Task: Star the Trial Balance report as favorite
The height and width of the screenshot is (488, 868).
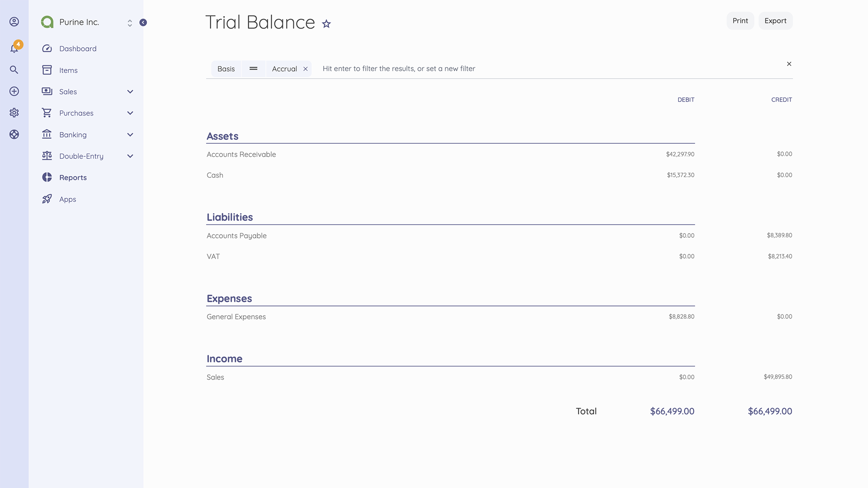Action: pyautogui.click(x=326, y=24)
